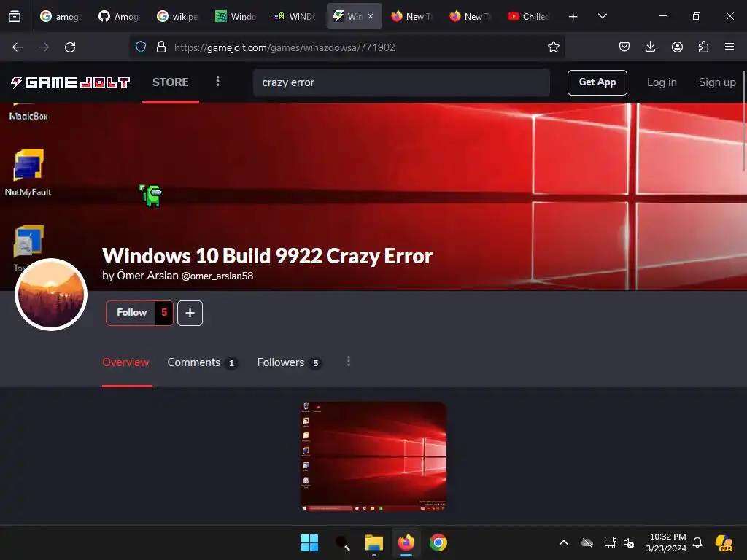The image size is (747, 560).
Task: Switch to the first Firefox 'New T' tab
Action: (412, 16)
